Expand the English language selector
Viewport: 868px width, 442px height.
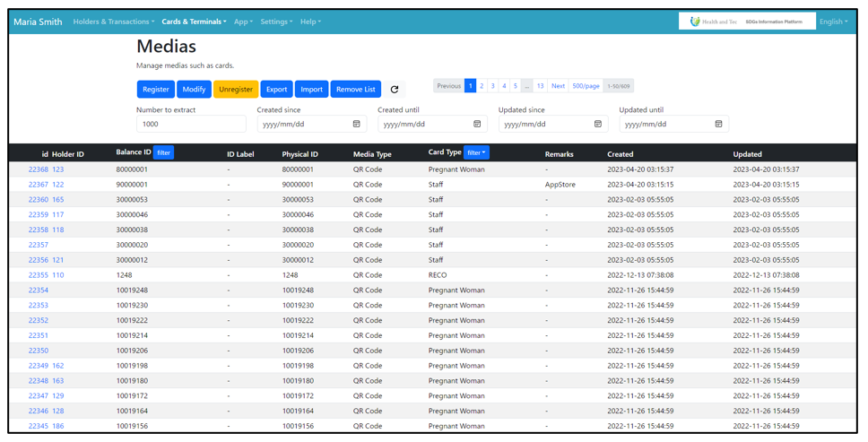click(x=833, y=22)
